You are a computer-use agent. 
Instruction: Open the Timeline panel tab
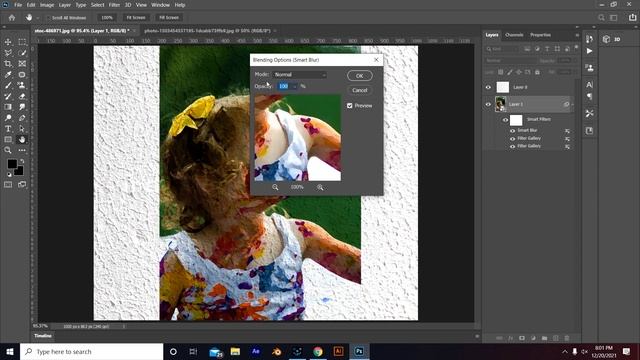[42, 336]
